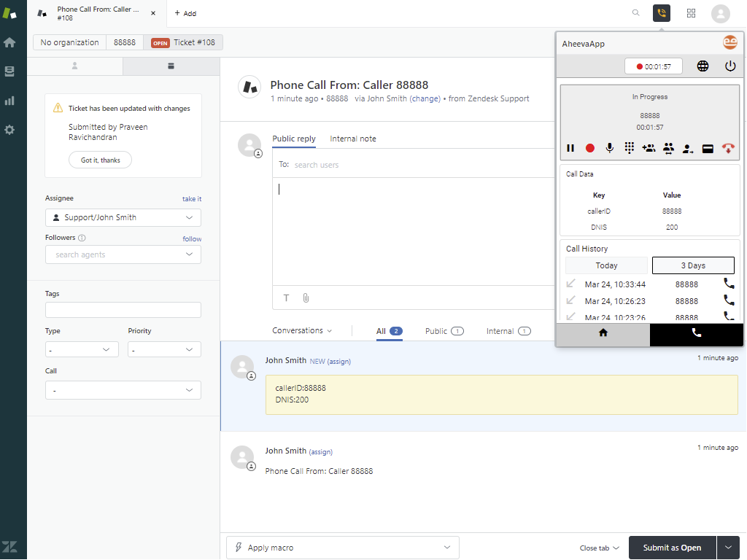The width and height of the screenshot is (747, 560).
Task: Expand the Close tab options
Action: 600,548
